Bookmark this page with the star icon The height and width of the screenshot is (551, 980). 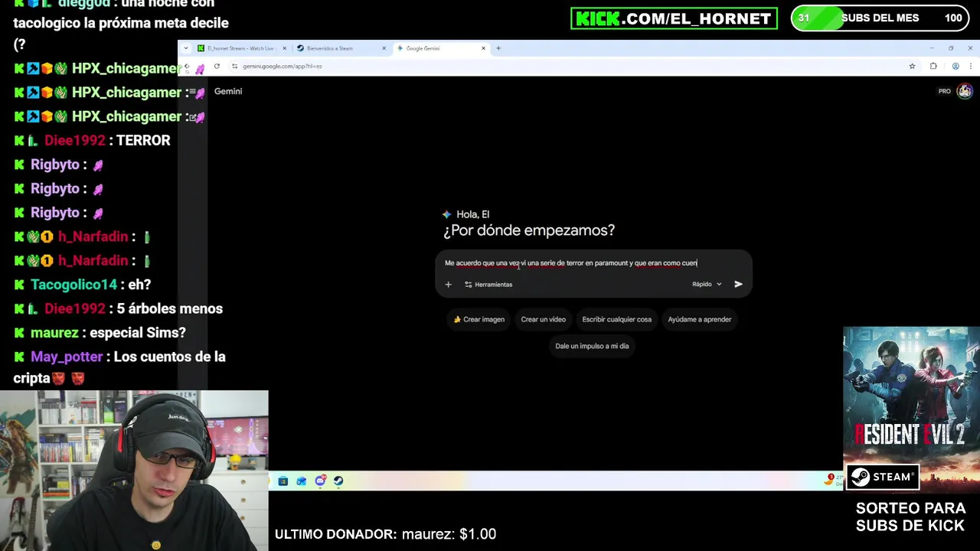click(912, 67)
